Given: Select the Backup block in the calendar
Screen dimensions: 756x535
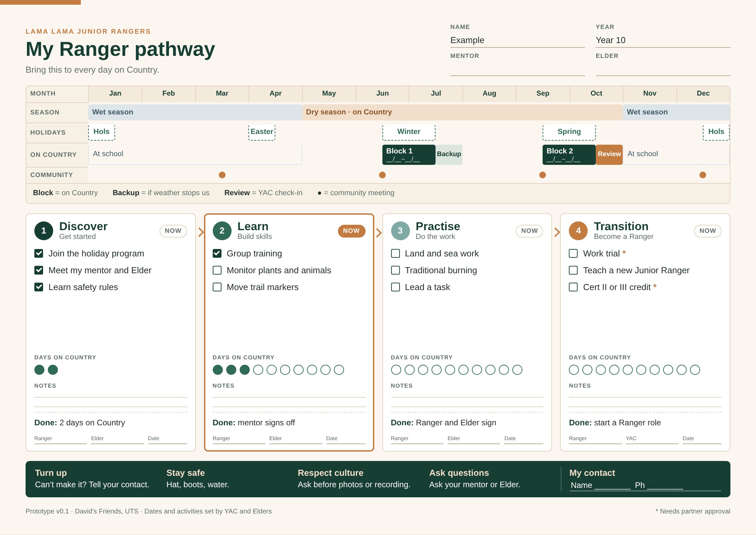Looking at the screenshot, I should click(449, 155).
